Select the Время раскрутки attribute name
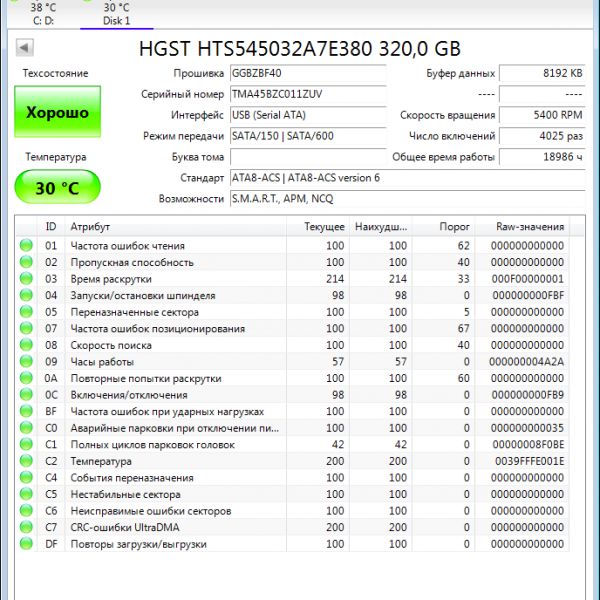600x600 pixels. (111, 279)
